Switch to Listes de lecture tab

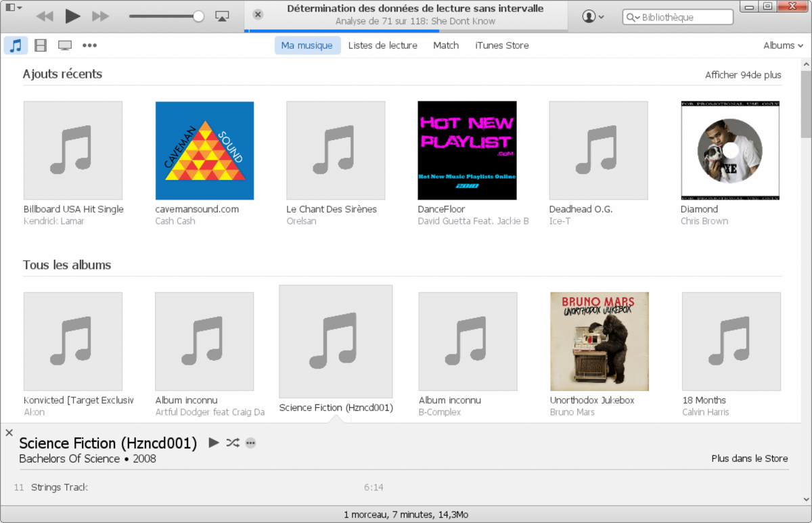[383, 45]
